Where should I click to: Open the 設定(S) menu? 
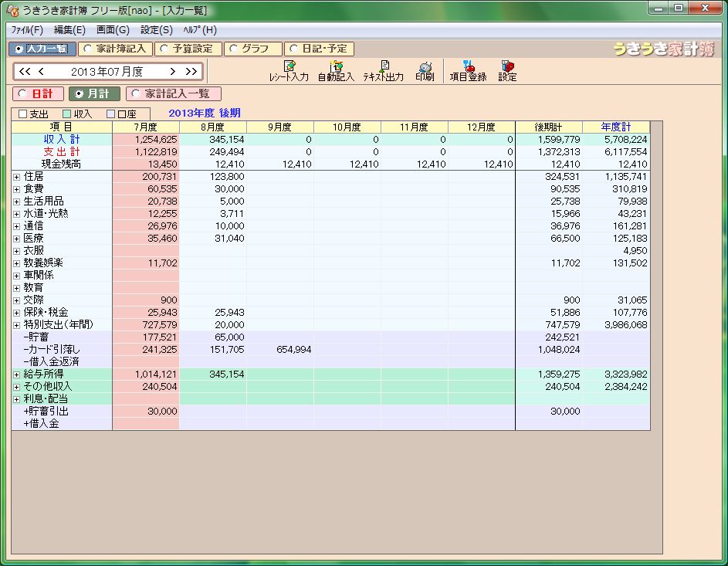[157, 30]
